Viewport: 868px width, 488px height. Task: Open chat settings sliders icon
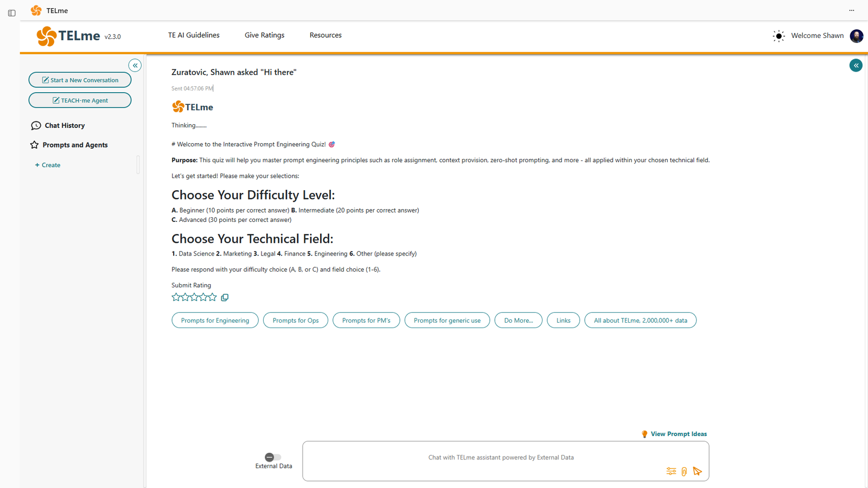671,471
